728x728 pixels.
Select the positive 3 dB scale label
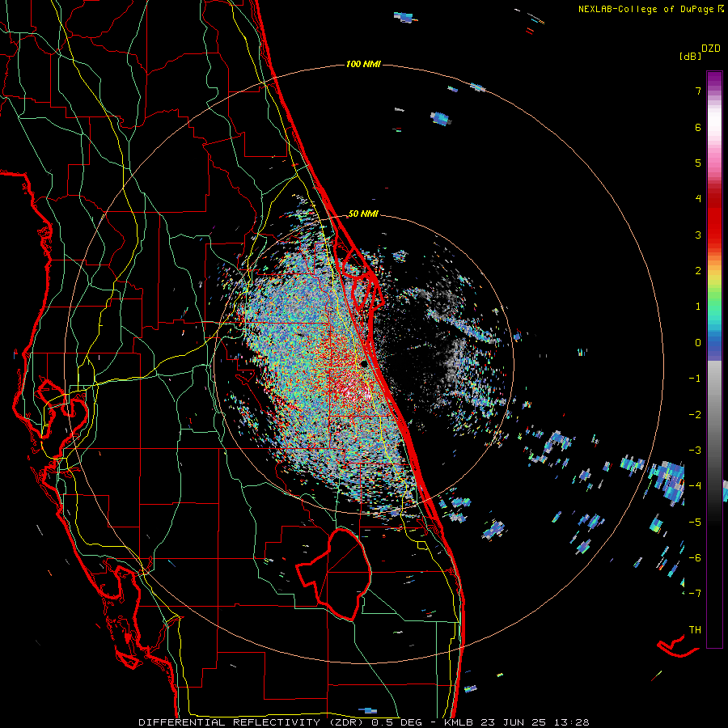[698, 235]
